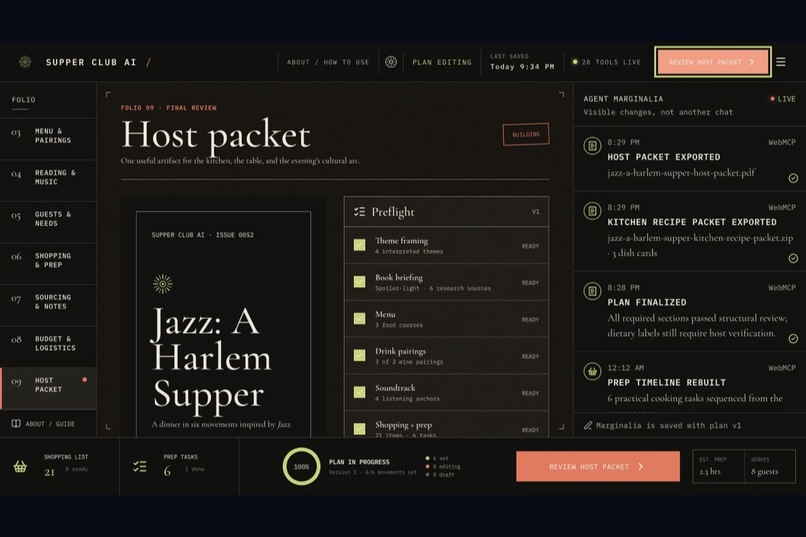
Task: Open folio 08 Budget & Logistics
Action: pyautogui.click(x=48, y=347)
